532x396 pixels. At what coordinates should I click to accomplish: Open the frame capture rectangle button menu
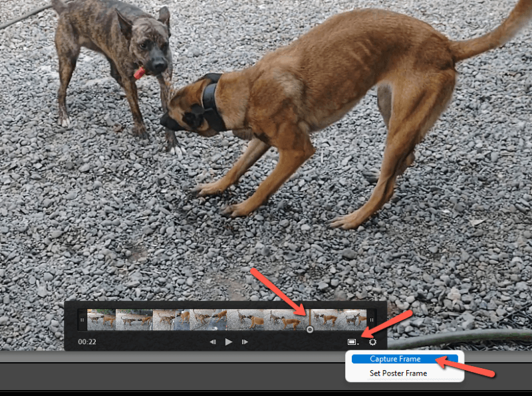pos(353,342)
